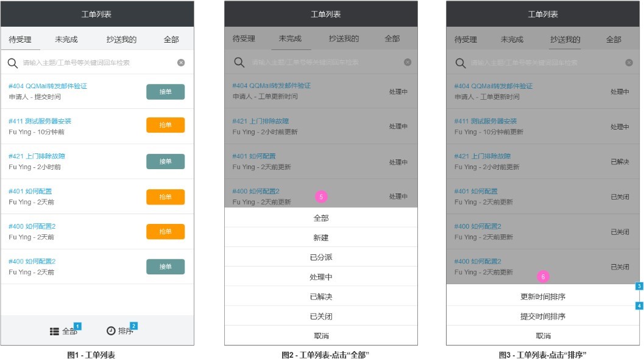Click the pink annotation marker numbered 5
The image size is (644, 359).
(x=321, y=197)
